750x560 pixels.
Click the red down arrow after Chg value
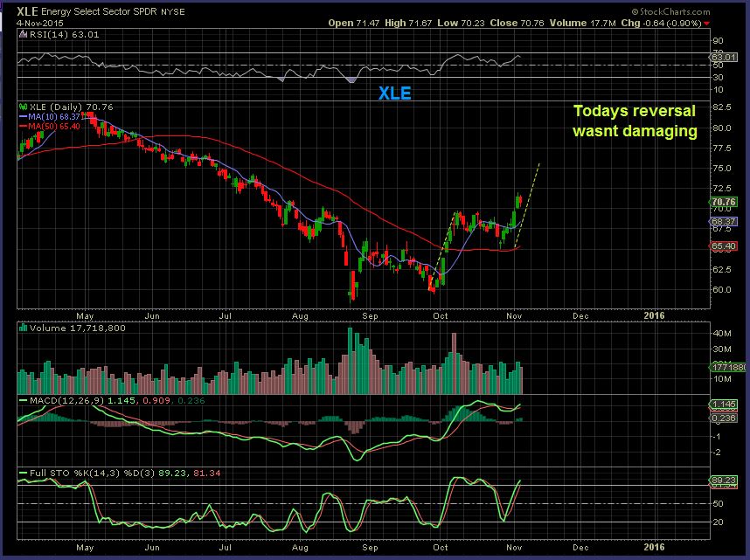pyautogui.click(x=707, y=24)
